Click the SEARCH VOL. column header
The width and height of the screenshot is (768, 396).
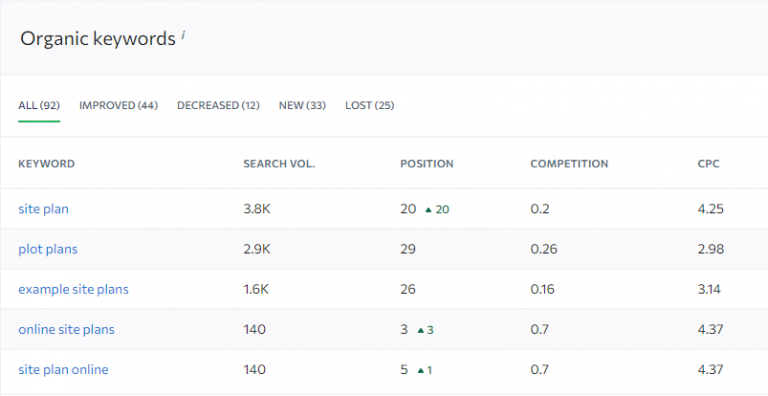click(279, 164)
